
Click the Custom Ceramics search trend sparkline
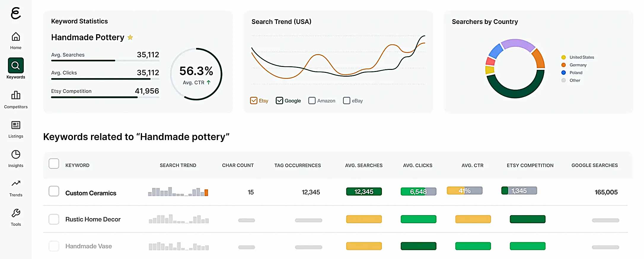tap(178, 192)
